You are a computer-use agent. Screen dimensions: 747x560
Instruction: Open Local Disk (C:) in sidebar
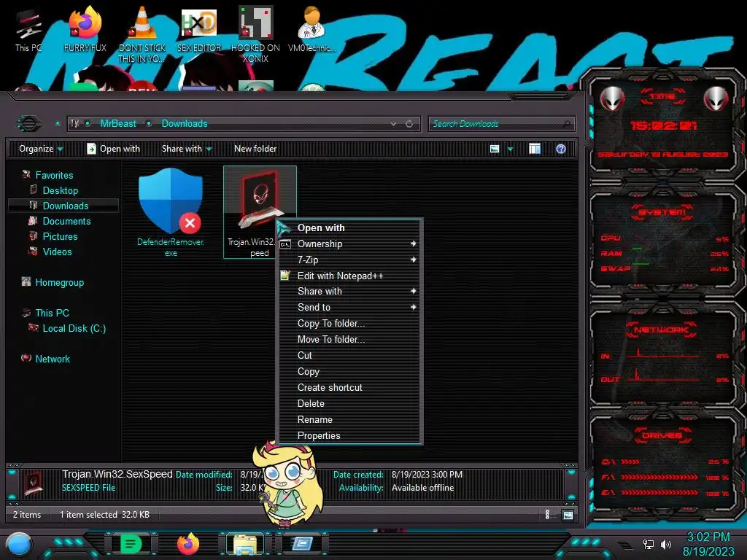coord(74,329)
